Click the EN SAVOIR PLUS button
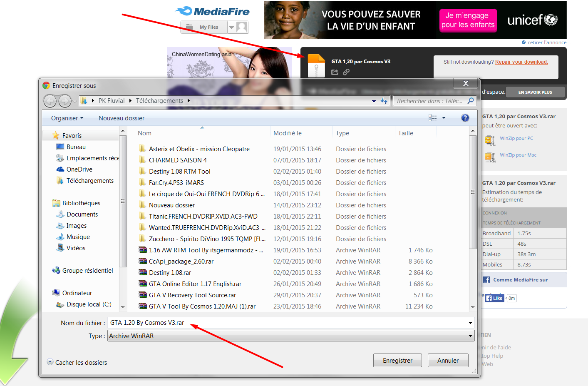Screen dimensions: 588x386 coord(535,92)
